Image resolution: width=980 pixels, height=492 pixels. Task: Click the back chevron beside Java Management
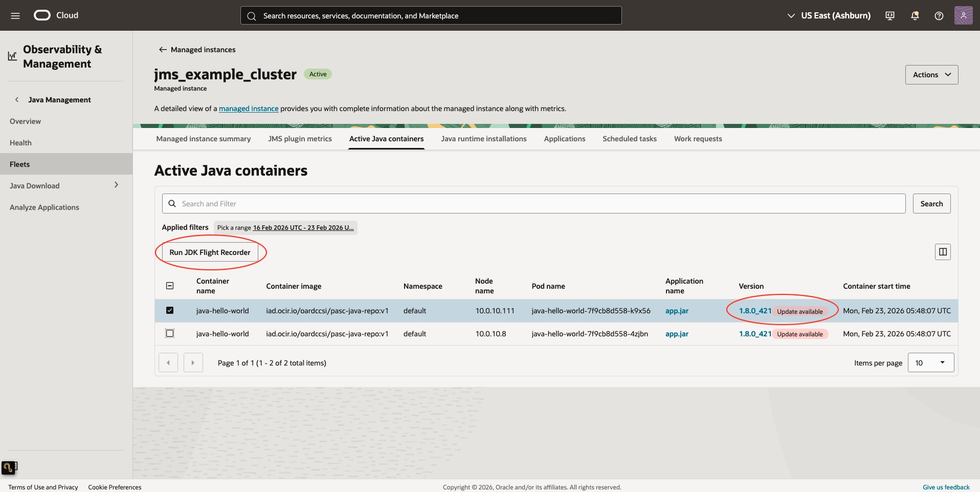17,100
